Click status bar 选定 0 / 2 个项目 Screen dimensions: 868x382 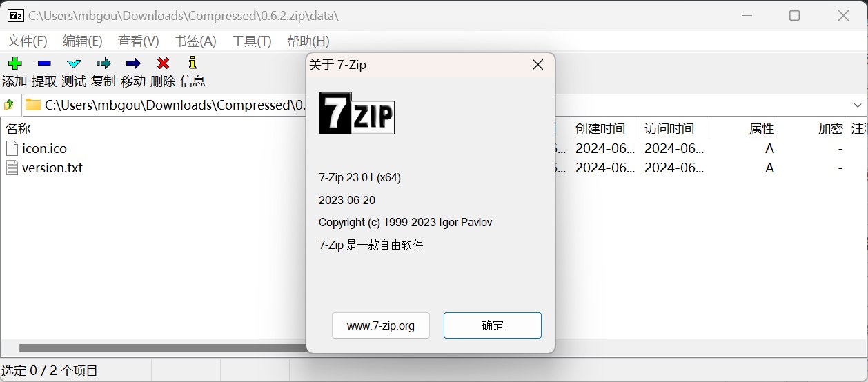[50, 371]
